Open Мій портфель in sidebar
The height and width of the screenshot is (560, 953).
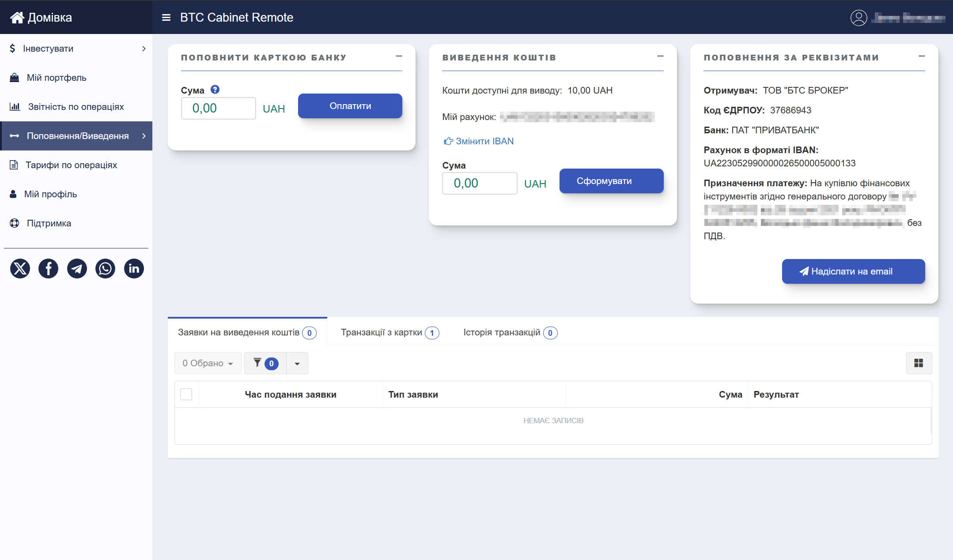click(76, 78)
